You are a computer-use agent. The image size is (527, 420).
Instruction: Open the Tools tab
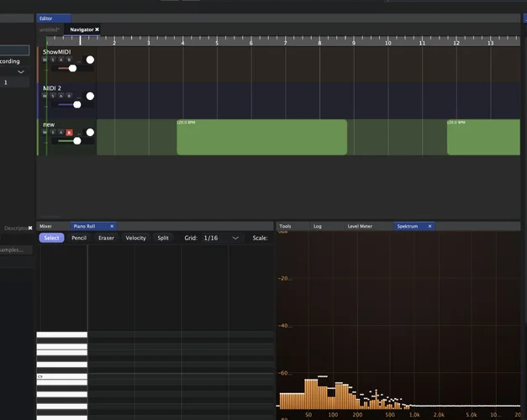click(x=285, y=226)
